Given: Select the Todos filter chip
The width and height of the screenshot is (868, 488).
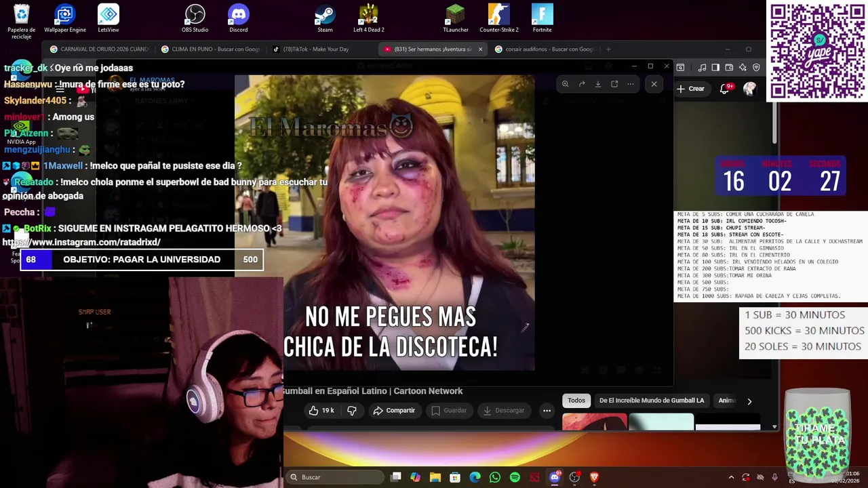Looking at the screenshot, I should tap(576, 401).
